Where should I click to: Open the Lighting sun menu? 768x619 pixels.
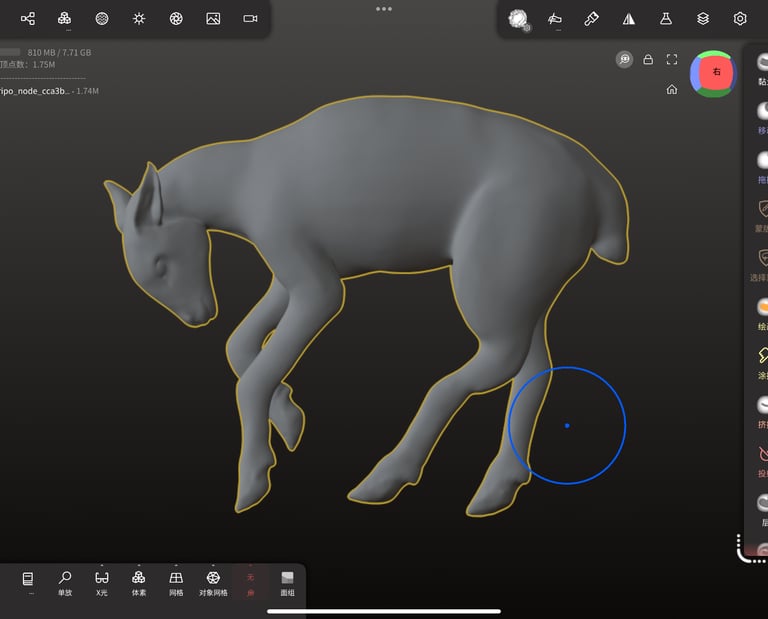pyautogui.click(x=139, y=19)
